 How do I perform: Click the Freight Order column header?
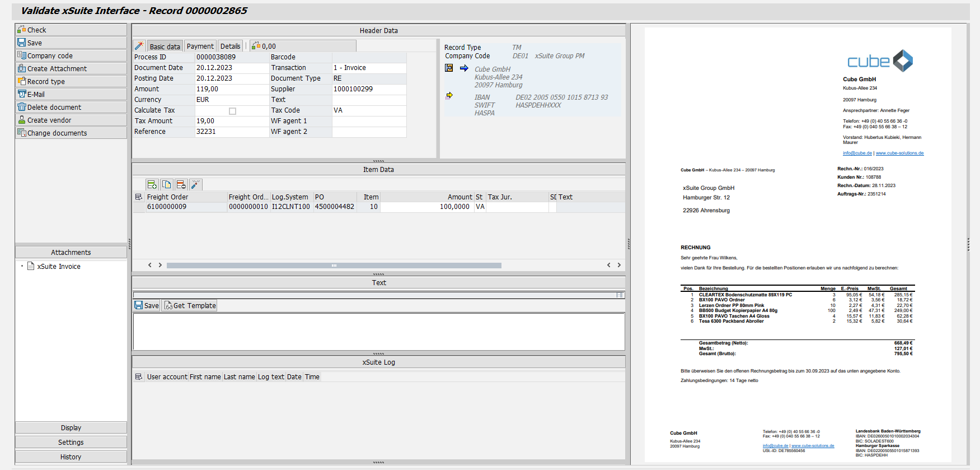(x=186, y=197)
